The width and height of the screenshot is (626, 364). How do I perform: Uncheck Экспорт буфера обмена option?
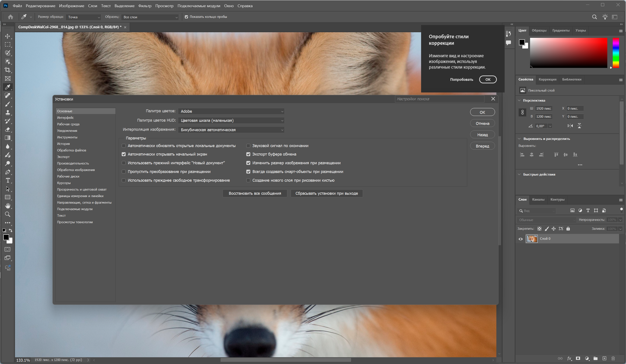(x=248, y=154)
